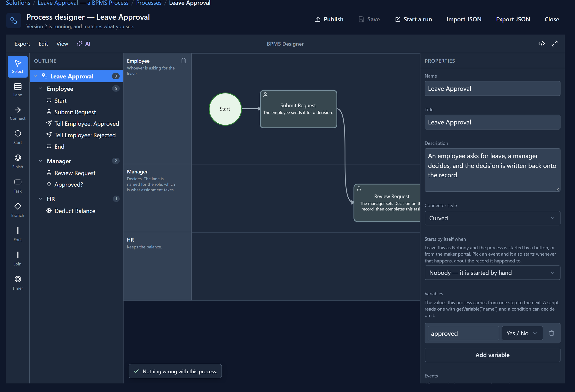Select the Branch diamond tool
575x392 pixels.
click(x=17, y=210)
